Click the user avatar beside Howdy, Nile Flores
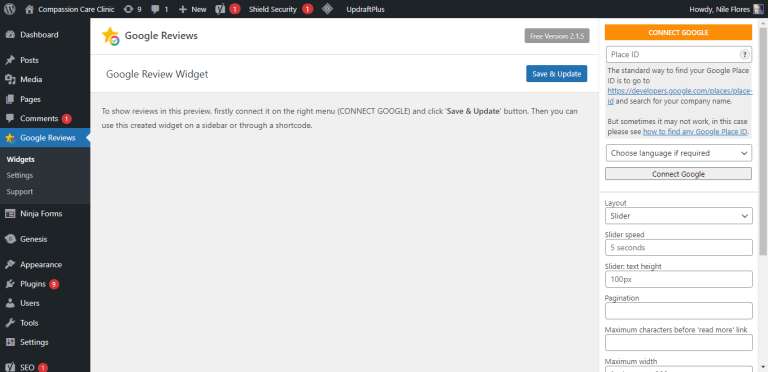 point(758,9)
